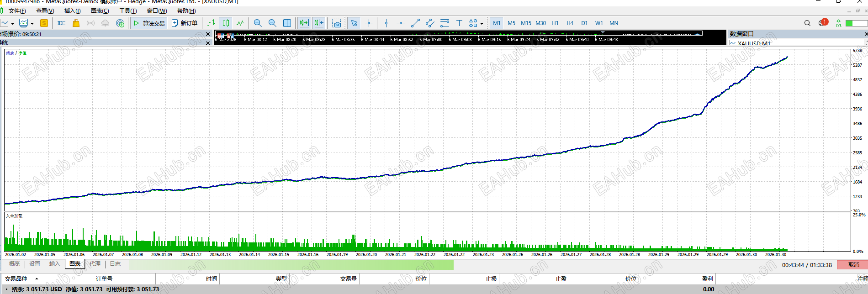Select the vertical line drawing tool
The width and height of the screenshot is (868, 294).
coord(386,23)
